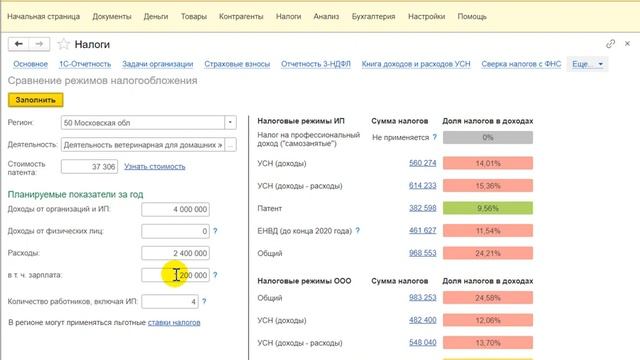Open help for Не применяется question mark
This screenshot has width=640, height=360.
435,137
